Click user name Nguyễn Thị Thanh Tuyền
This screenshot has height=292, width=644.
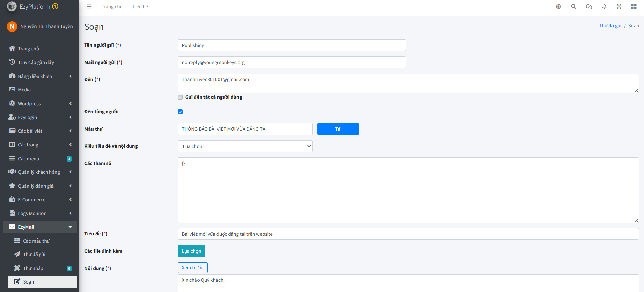47,26
